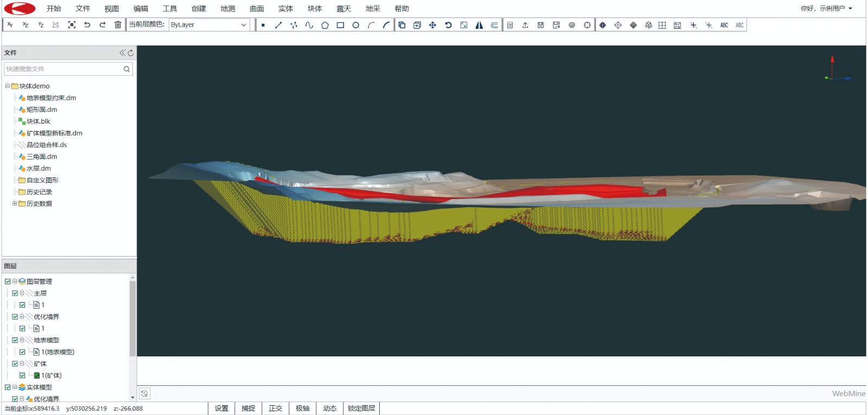868x415 pixels.
Task: Collapse the 地表模型 tree node
Action: 22,340
